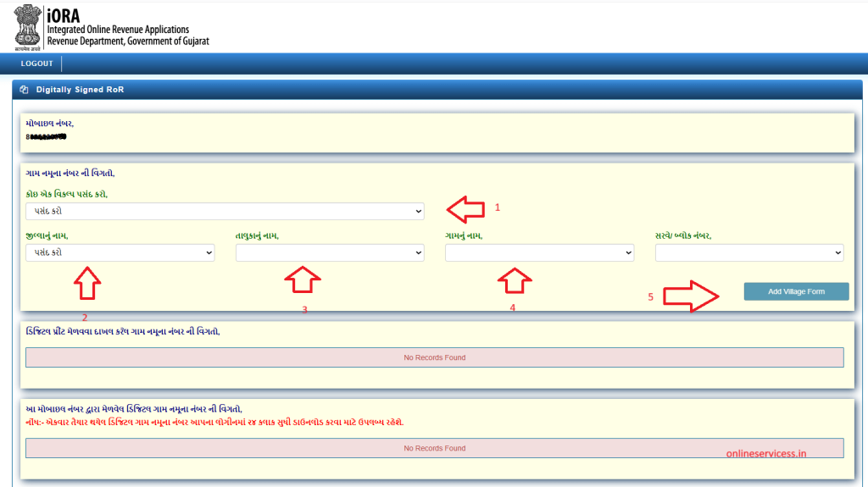The image size is (868, 487).
Task: Click the red up arrow under village dropdown
Action: click(x=515, y=279)
